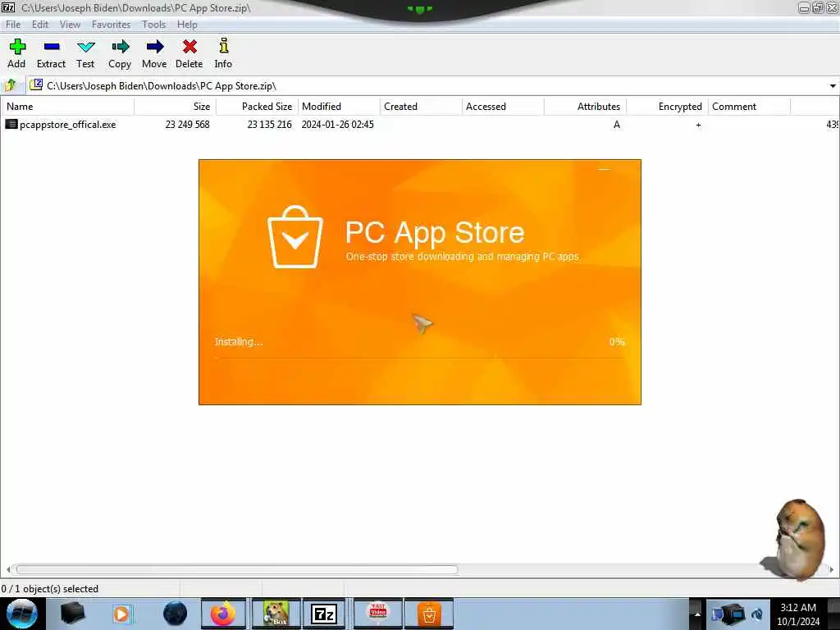840x630 pixels.
Task: Open the Fast Video taskbar icon
Action: (379, 612)
